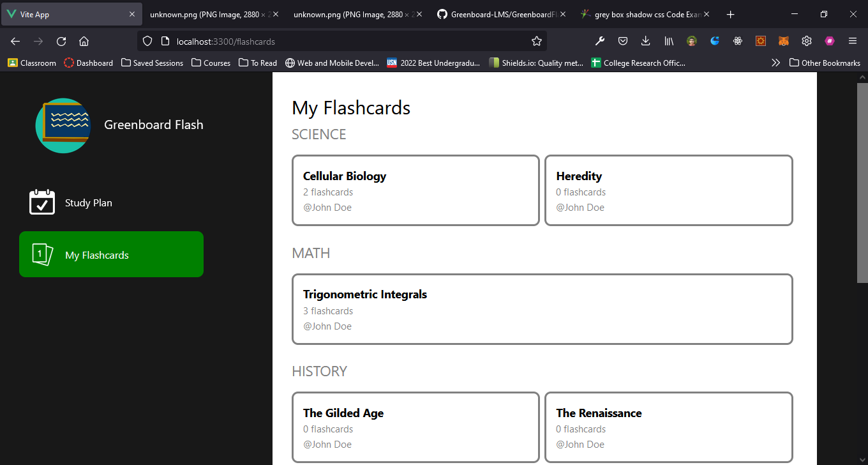This screenshot has height=465, width=868.
Task: Bookmark this page with the star
Action: [537, 41]
